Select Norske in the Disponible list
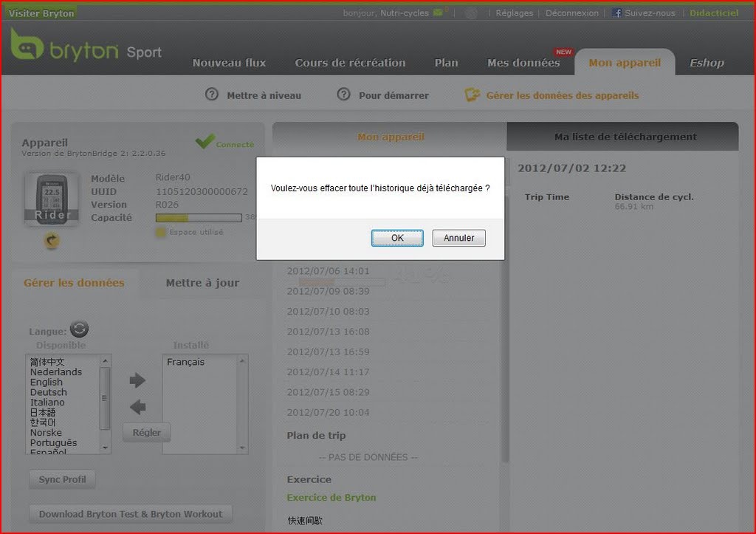Screen dimensions: 756x534 (x=46, y=433)
